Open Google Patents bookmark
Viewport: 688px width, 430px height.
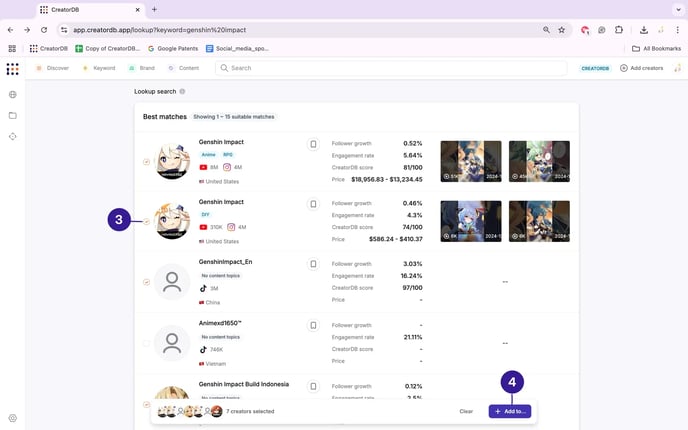[173, 49]
